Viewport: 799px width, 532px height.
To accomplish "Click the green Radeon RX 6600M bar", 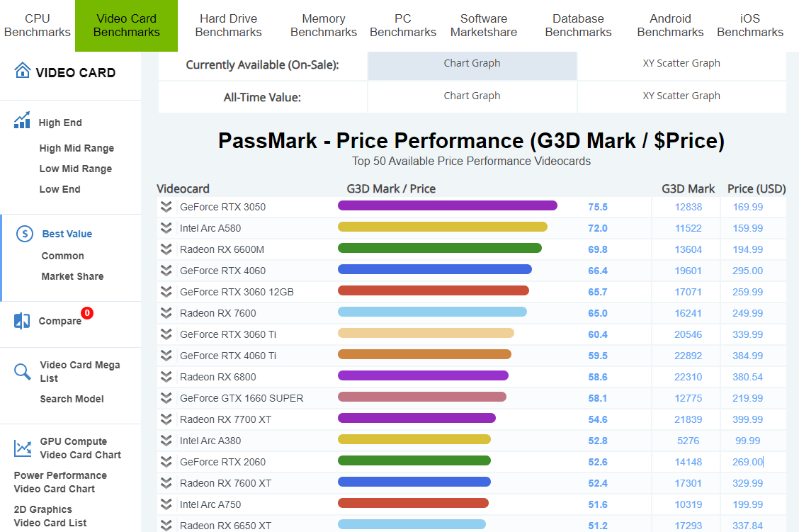I will (440, 248).
